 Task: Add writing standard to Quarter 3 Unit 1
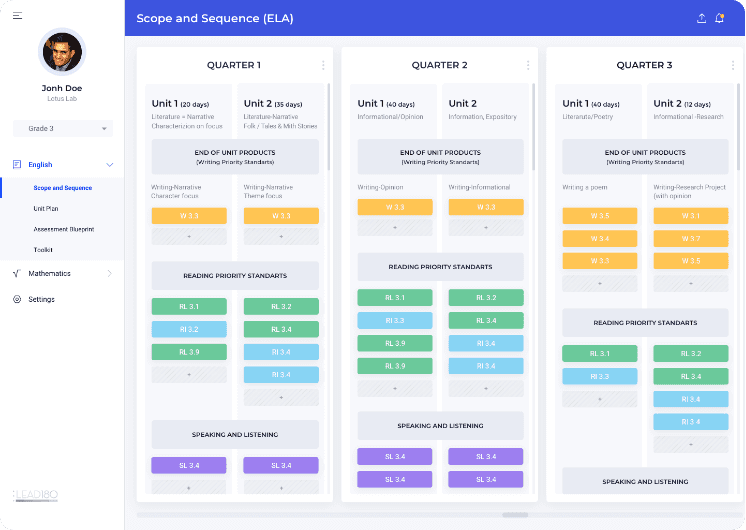(x=599, y=284)
